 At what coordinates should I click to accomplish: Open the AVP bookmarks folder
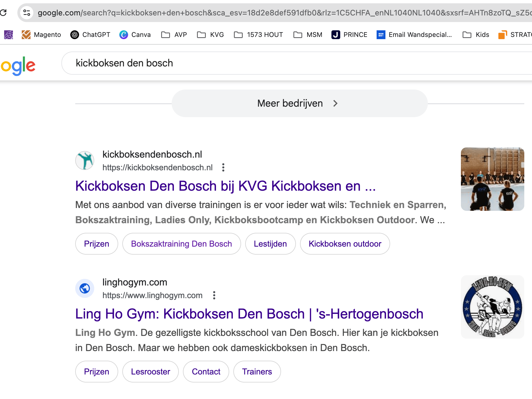click(x=174, y=35)
